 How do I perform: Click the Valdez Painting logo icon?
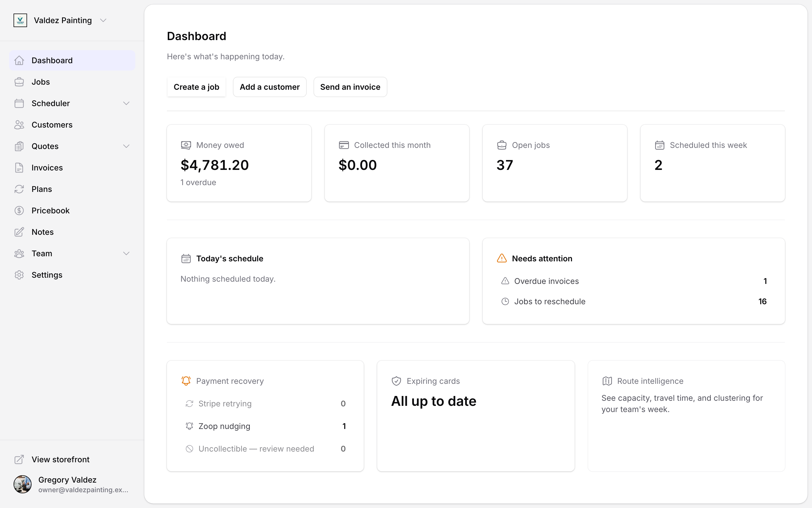pos(20,20)
